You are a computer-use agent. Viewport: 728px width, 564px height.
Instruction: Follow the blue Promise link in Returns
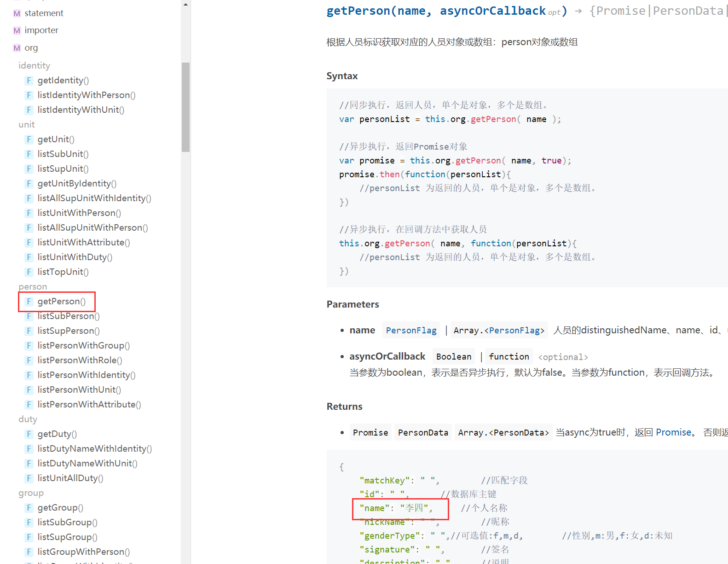pos(673,432)
